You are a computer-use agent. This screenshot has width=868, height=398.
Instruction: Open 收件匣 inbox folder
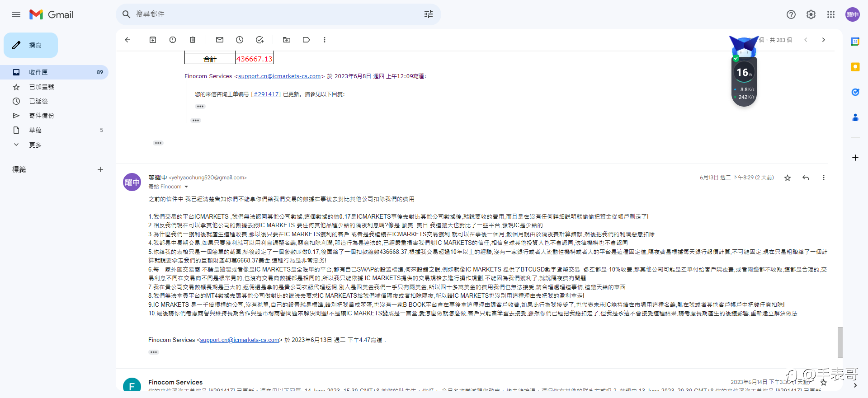point(54,72)
